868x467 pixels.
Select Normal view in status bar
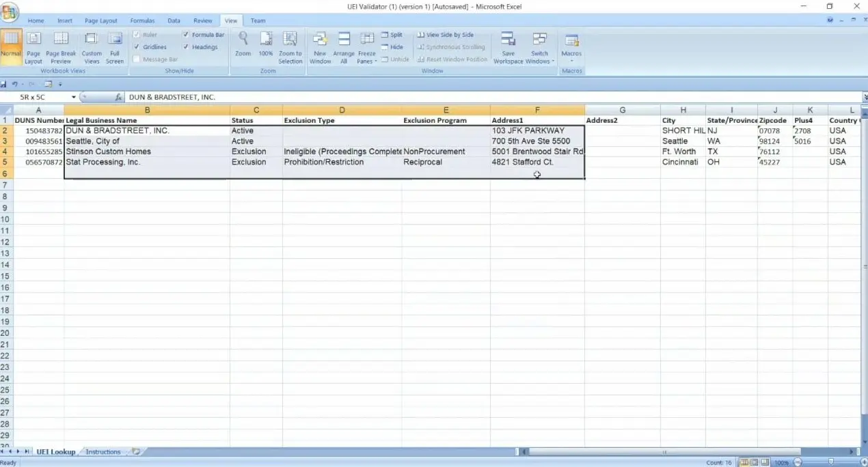[745, 462]
